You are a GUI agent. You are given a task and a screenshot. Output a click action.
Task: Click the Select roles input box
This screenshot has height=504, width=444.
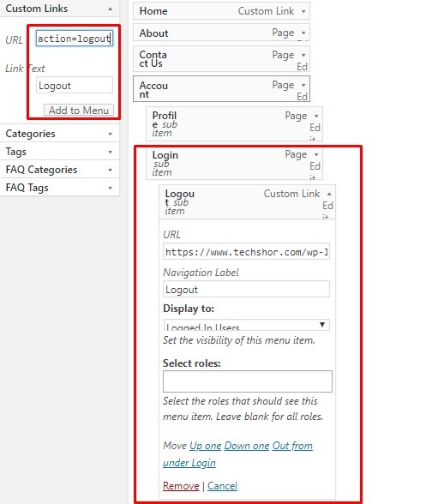click(x=247, y=381)
